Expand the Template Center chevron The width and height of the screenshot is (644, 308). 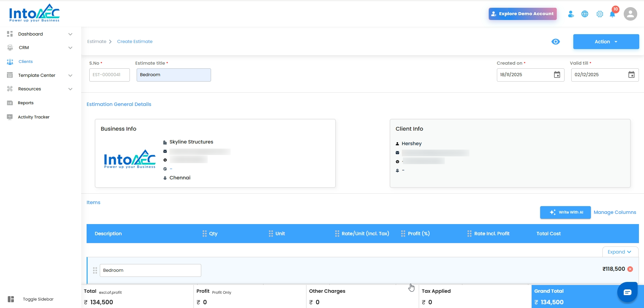coord(70,75)
